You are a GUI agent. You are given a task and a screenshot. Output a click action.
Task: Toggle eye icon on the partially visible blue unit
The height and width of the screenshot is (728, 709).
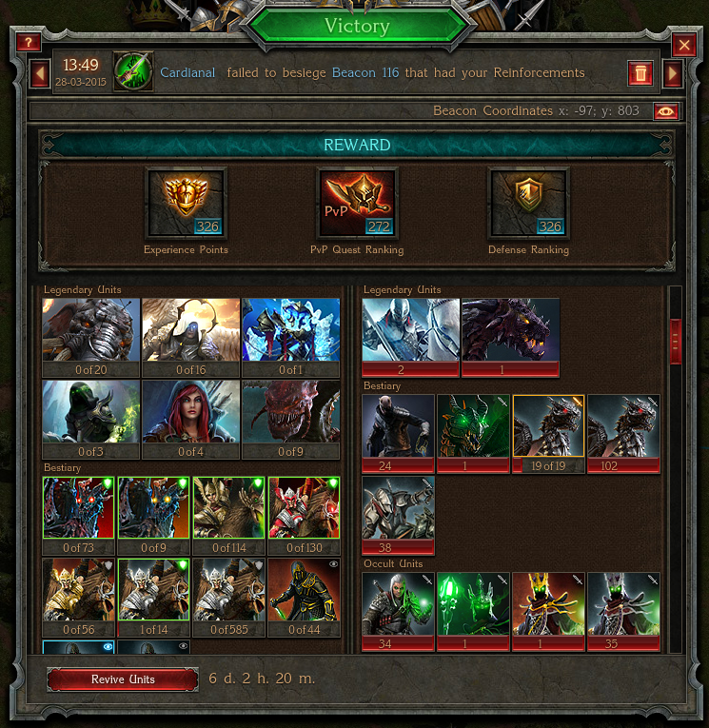click(x=108, y=646)
